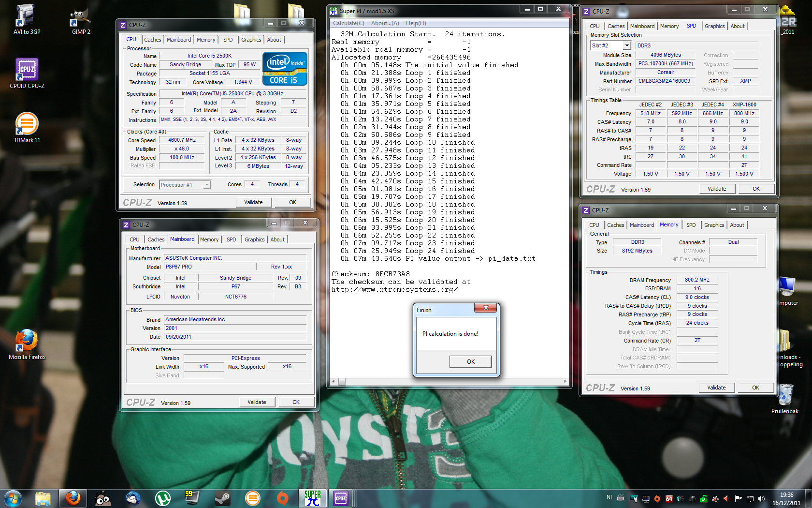This screenshot has width=812, height=508.
Task: Open Graphics tab in CPU-Z Mainboard window
Action: [255, 239]
